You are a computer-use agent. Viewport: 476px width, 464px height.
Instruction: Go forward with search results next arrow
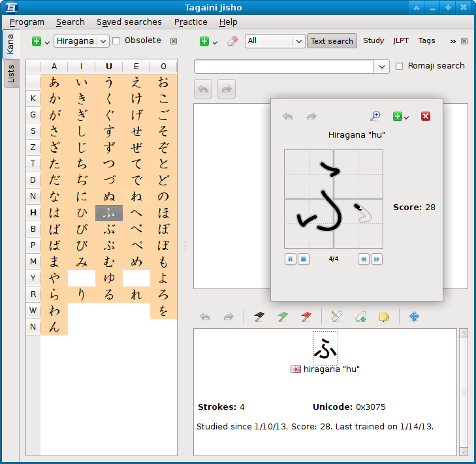tap(227, 89)
